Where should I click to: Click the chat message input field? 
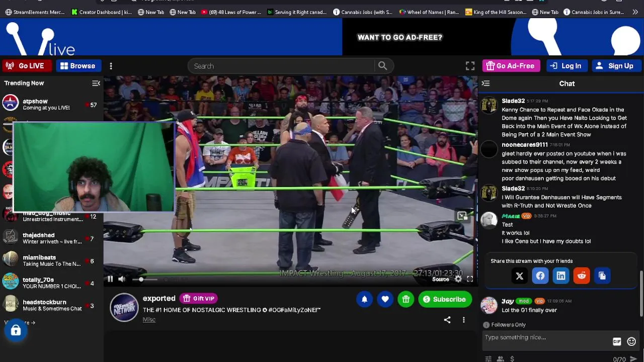(546, 337)
